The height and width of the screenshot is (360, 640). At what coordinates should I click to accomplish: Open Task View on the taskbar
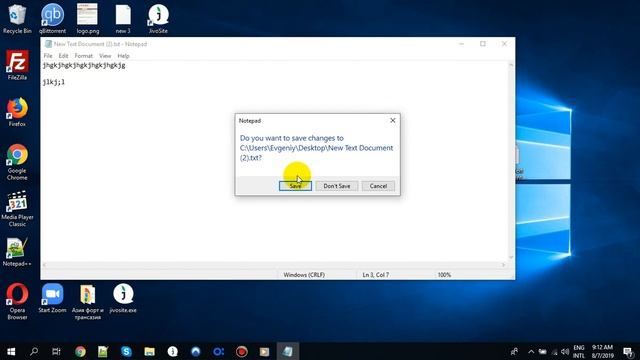56,351
